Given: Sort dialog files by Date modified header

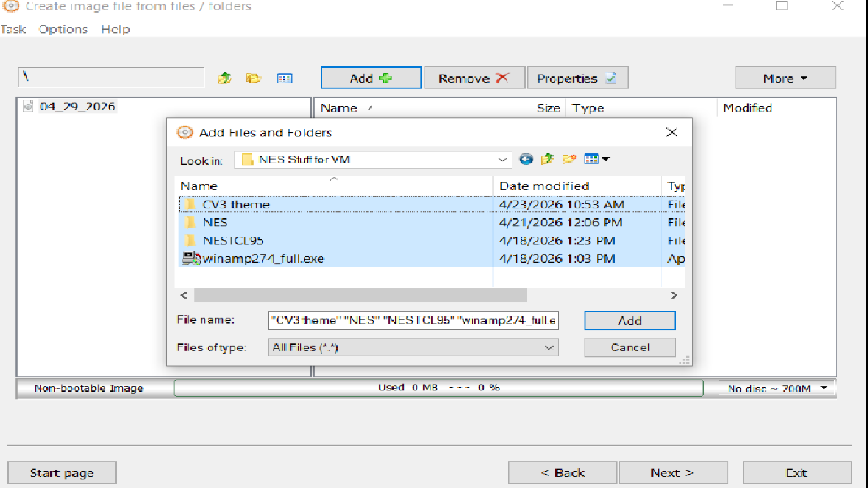Looking at the screenshot, I should (x=577, y=186).
